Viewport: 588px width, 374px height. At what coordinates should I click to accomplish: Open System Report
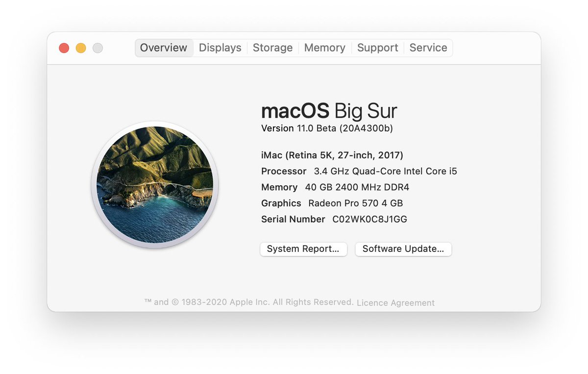303,249
